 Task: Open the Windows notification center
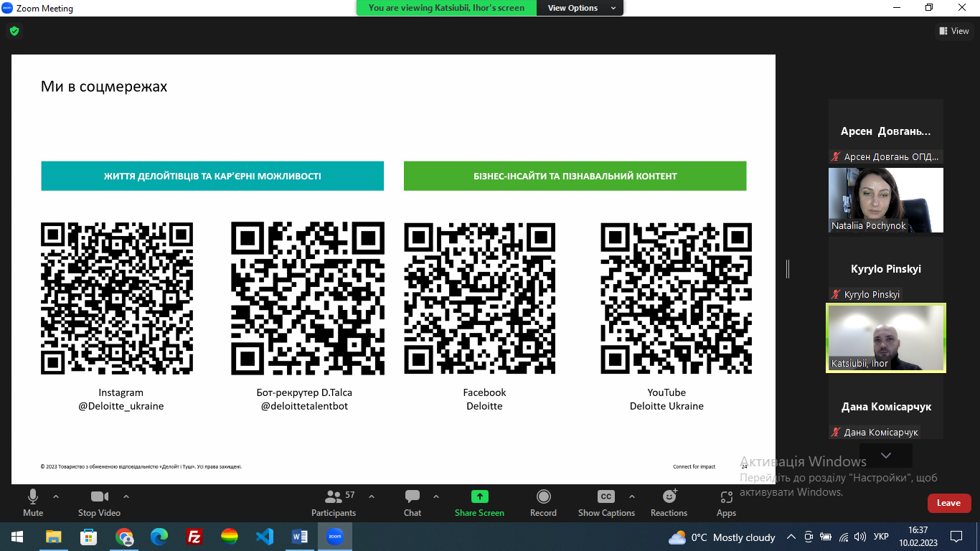tap(956, 537)
